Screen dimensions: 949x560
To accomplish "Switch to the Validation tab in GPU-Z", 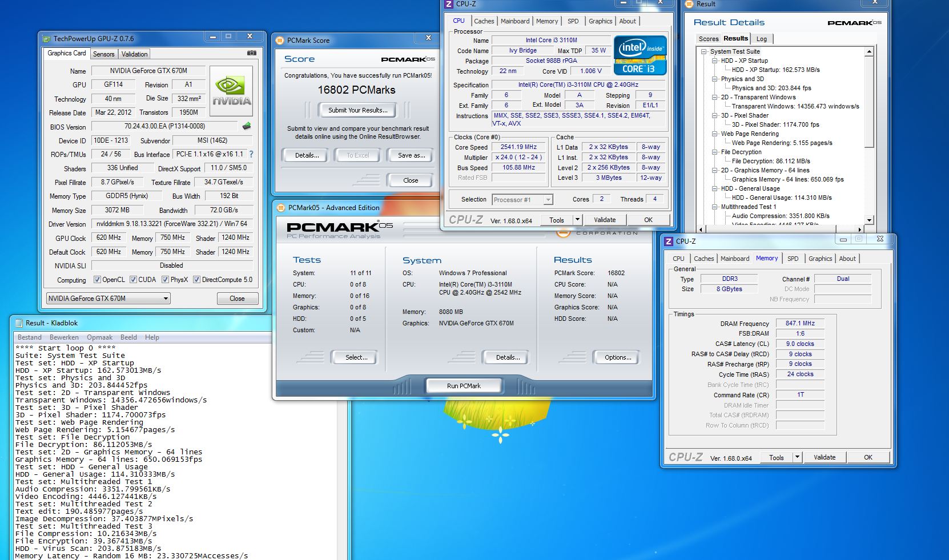I will click(135, 54).
